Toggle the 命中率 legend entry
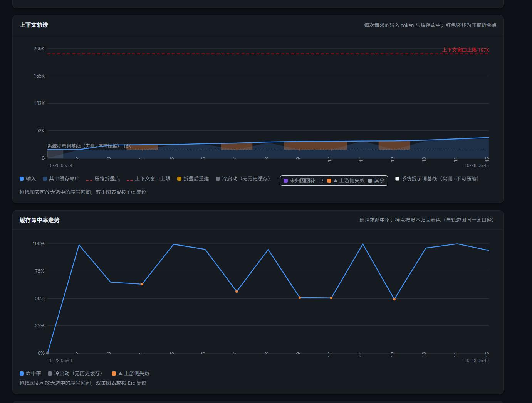 pyautogui.click(x=30, y=374)
